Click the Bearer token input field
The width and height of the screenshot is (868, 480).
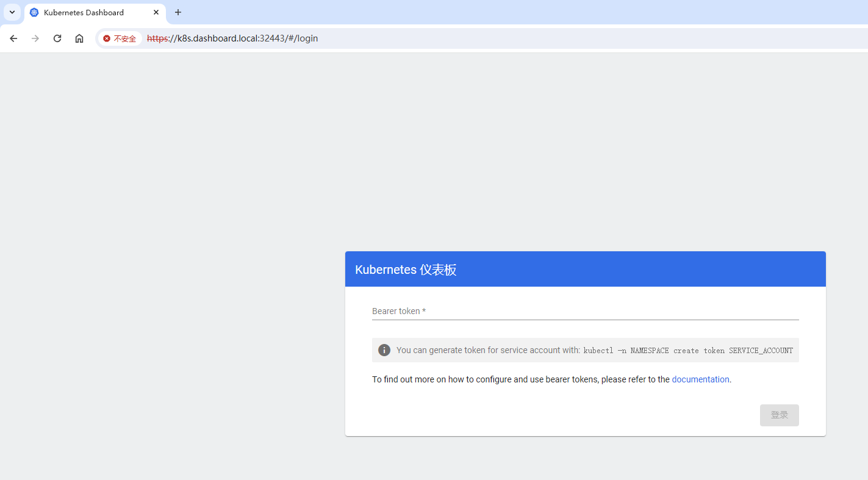[585, 311]
